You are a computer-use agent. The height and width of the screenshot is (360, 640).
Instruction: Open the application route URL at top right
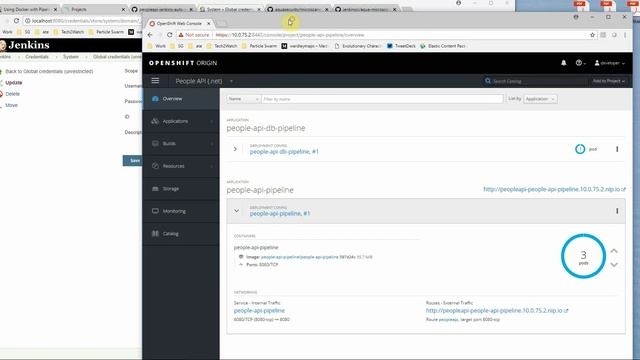[554, 189]
